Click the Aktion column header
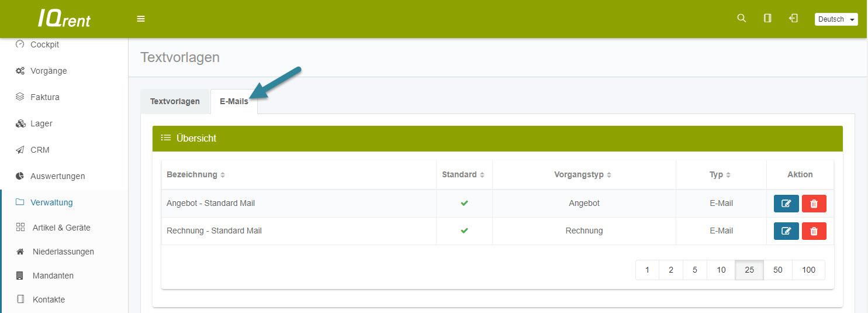Screen dimensions: 868x313 click(800, 174)
